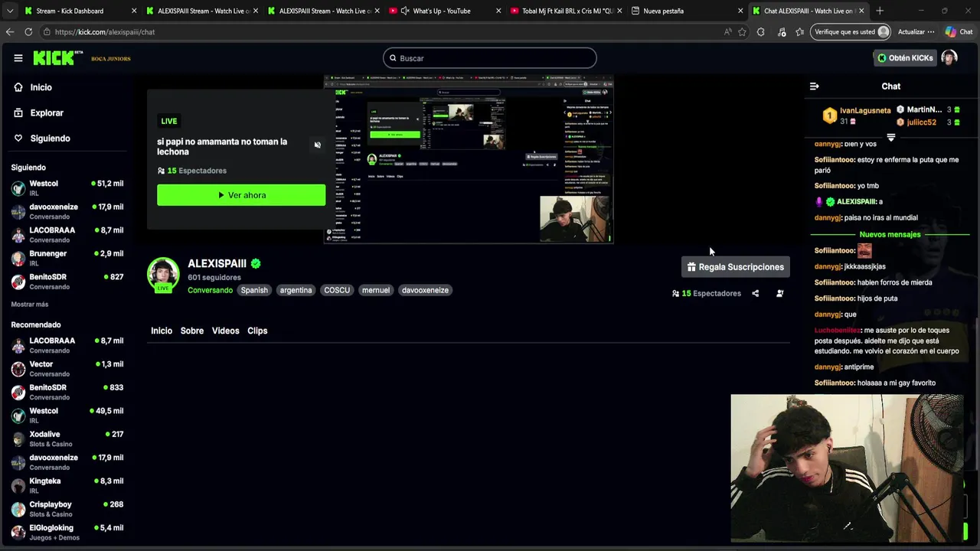Open Brunenger channel in the sidebar
Viewport: 980px width, 551px height.
(x=67, y=258)
